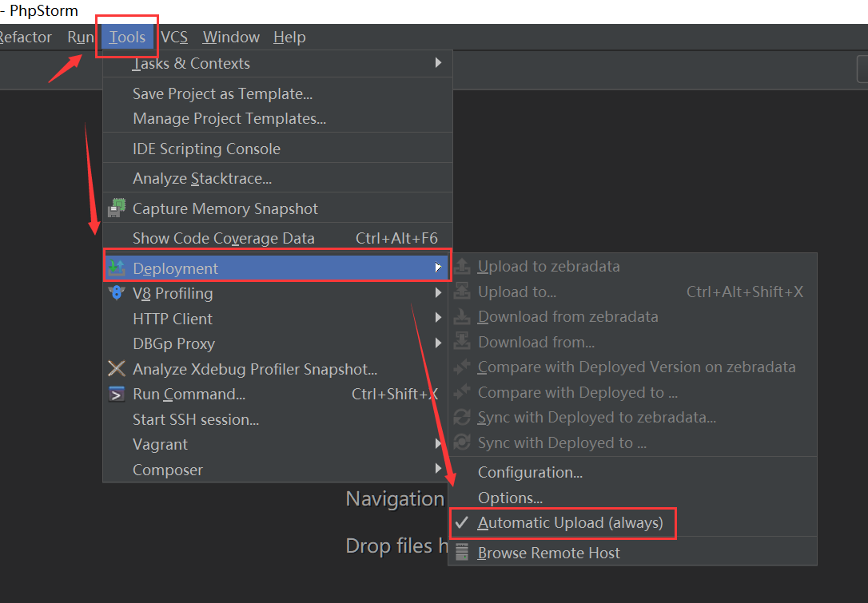868x603 pixels.
Task: Click the V8 Profiling icon
Action: [x=117, y=293]
